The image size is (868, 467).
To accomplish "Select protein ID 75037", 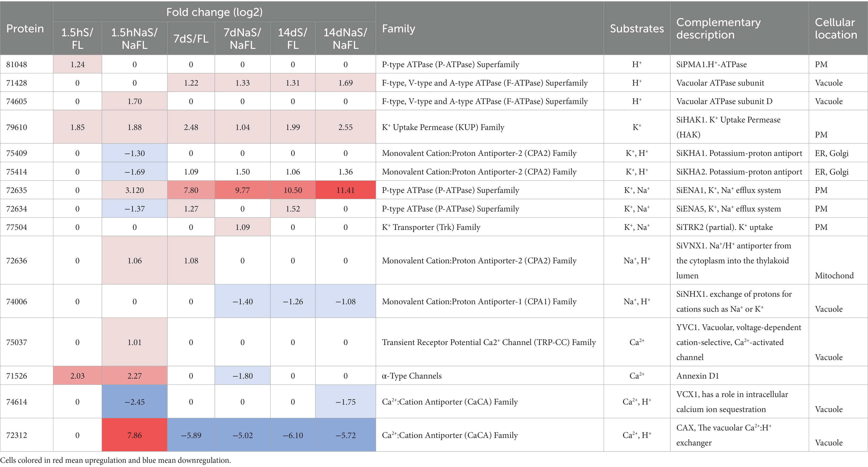I will 16,342.
